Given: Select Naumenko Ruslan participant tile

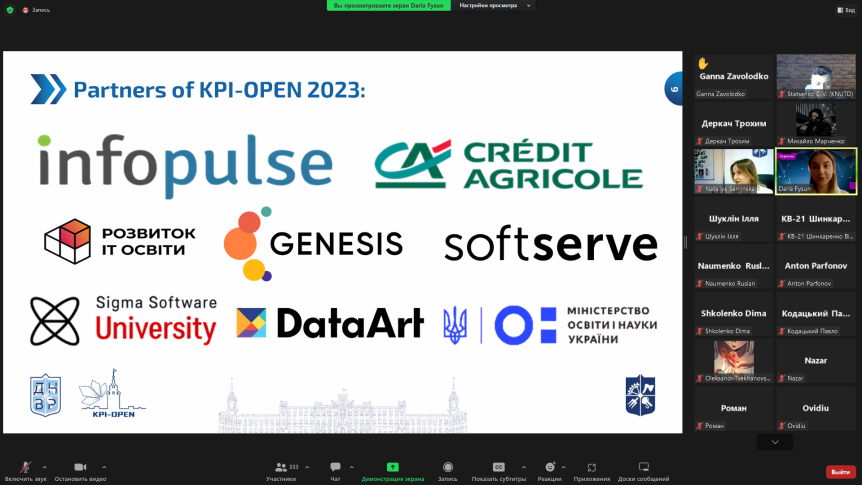Looking at the screenshot, I should tap(733, 266).
